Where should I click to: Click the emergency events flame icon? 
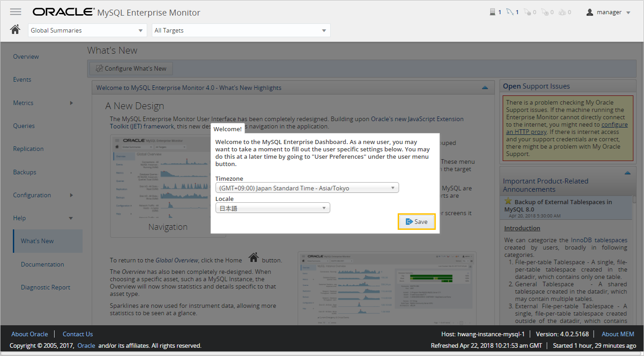coord(562,12)
